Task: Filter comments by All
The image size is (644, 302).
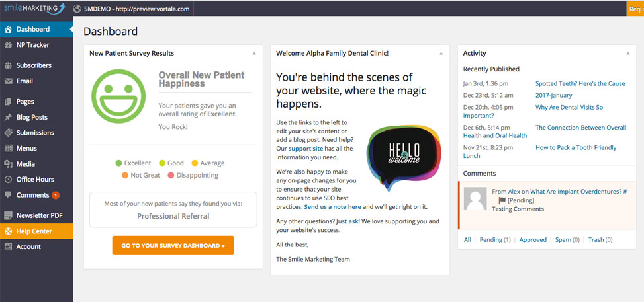Action: (467, 240)
